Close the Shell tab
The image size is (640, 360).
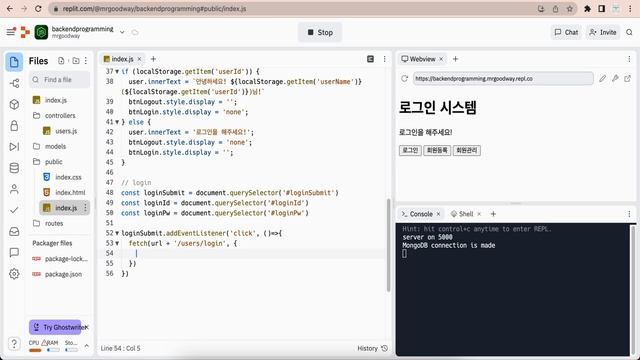pyautogui.click(x=479, y=214)
